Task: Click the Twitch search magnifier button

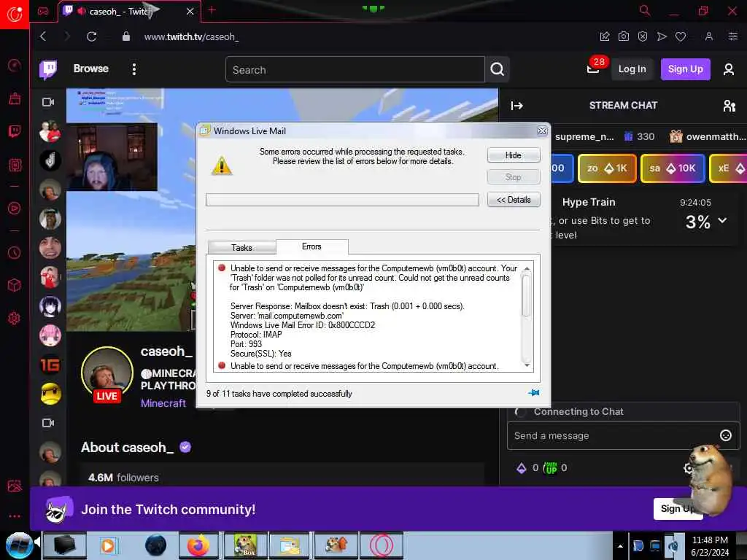Action: pos(498,69)
